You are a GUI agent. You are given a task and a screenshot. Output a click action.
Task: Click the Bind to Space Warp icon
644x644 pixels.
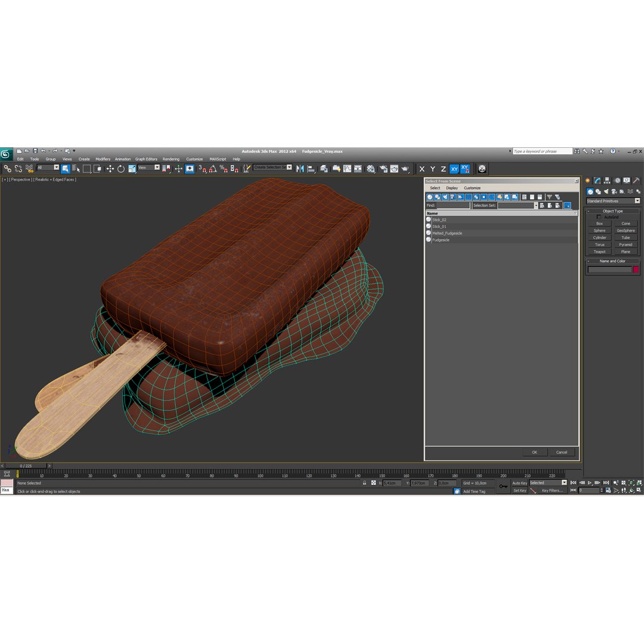pyautogui.click(x=29, y=168)
